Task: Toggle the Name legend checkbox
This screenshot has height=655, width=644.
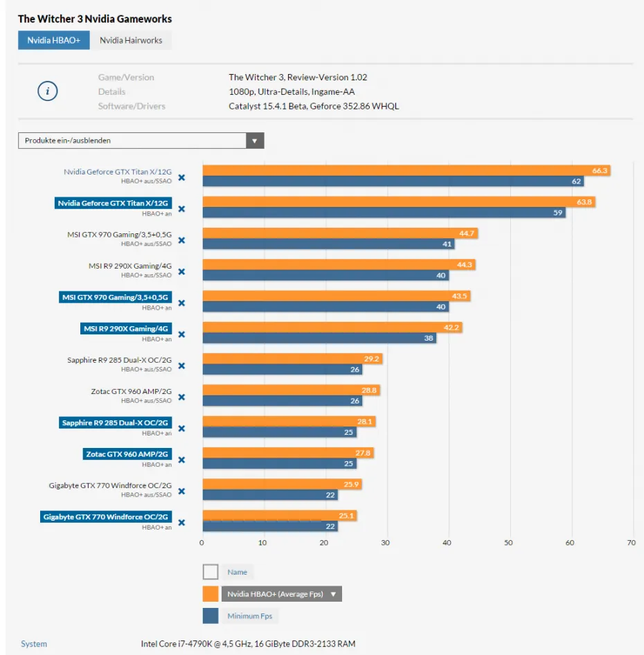Action: pyautogui.click(x=211, y=572)
